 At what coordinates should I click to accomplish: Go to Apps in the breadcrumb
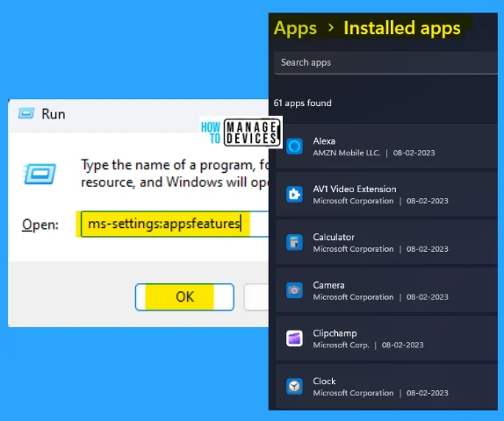tap(295, 28)
